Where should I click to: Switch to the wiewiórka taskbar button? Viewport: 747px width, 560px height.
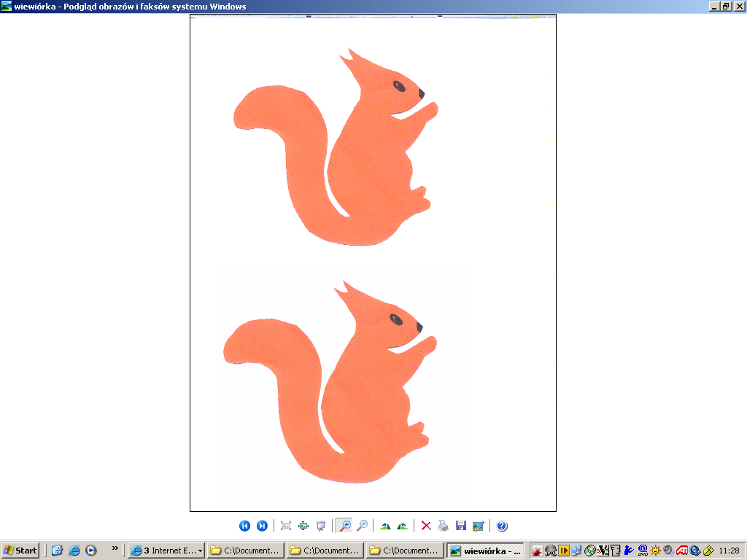point(485,551)
